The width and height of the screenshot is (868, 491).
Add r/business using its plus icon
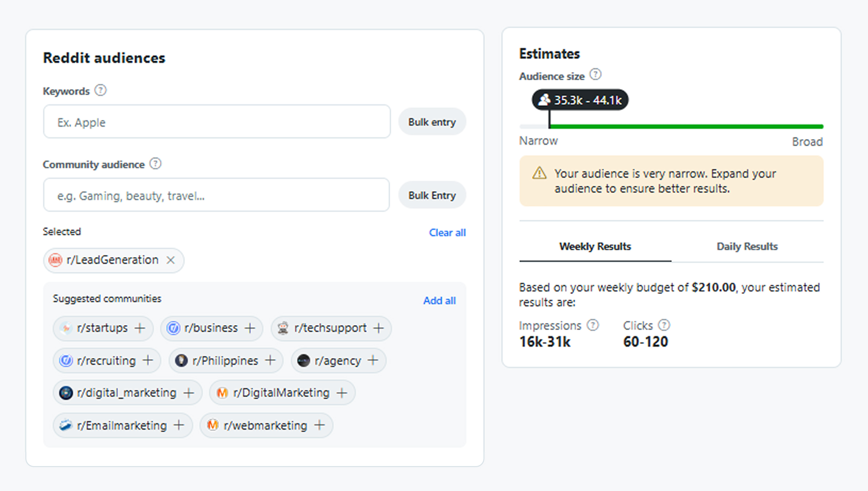point(250,328)
